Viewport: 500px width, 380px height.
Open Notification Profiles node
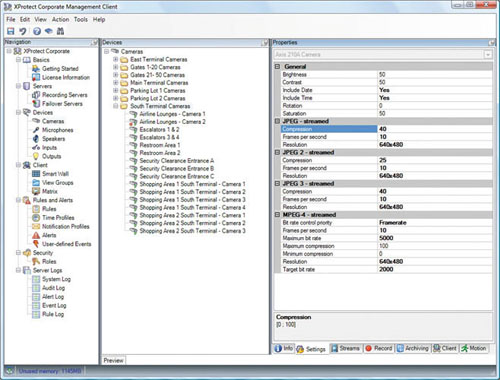(x=66, y=226)
